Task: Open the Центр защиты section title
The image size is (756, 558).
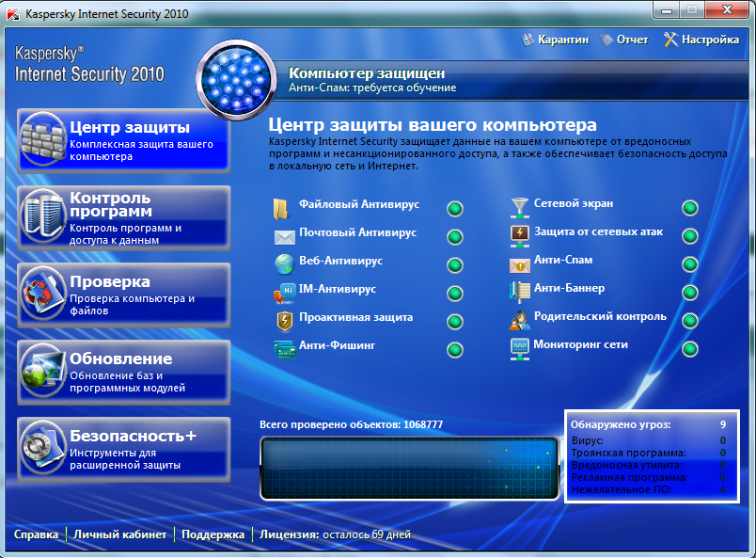Action: [130, 127]
